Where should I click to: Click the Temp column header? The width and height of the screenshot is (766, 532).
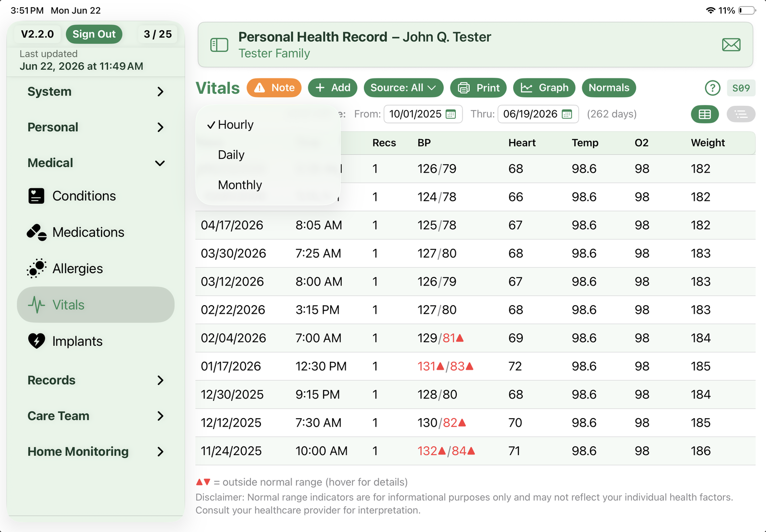[585, 143]
